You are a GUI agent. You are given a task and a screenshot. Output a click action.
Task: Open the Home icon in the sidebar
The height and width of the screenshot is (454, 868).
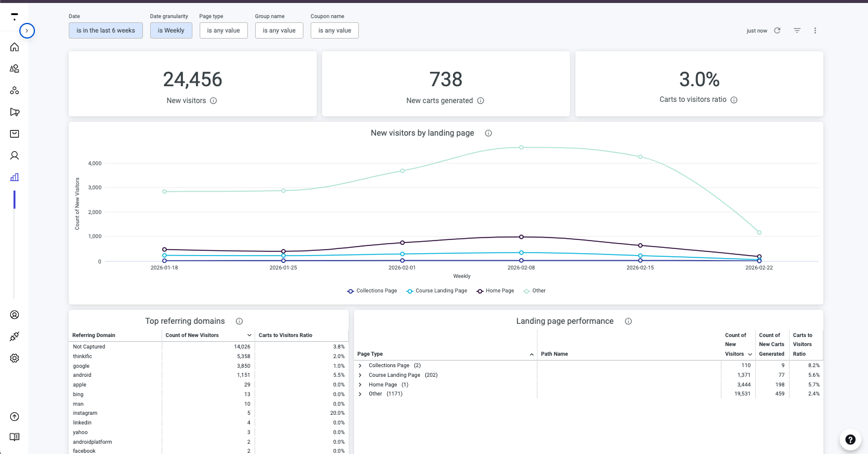point(14,46)
